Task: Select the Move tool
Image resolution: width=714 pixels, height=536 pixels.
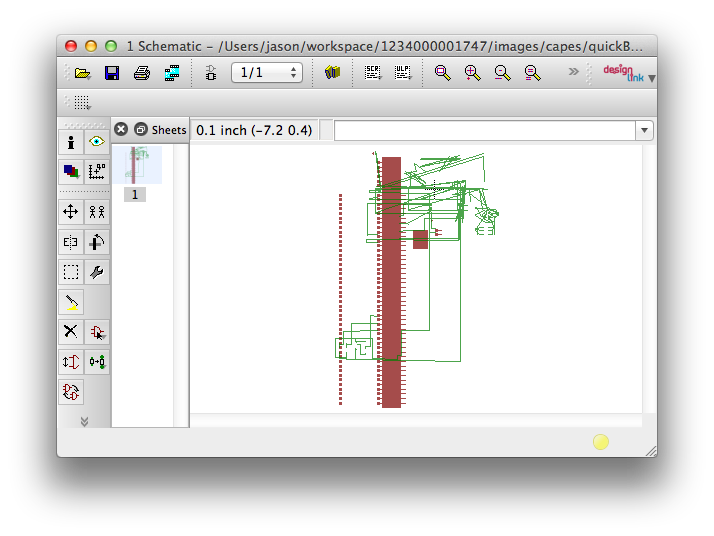Action: [71, 211]
